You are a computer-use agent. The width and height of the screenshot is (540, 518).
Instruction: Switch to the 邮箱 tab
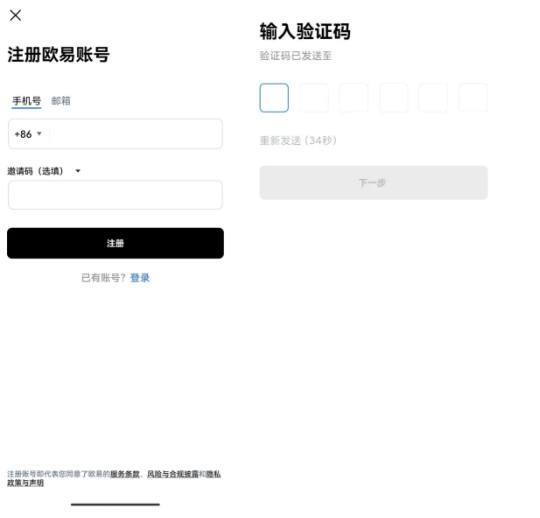(61, 101)
